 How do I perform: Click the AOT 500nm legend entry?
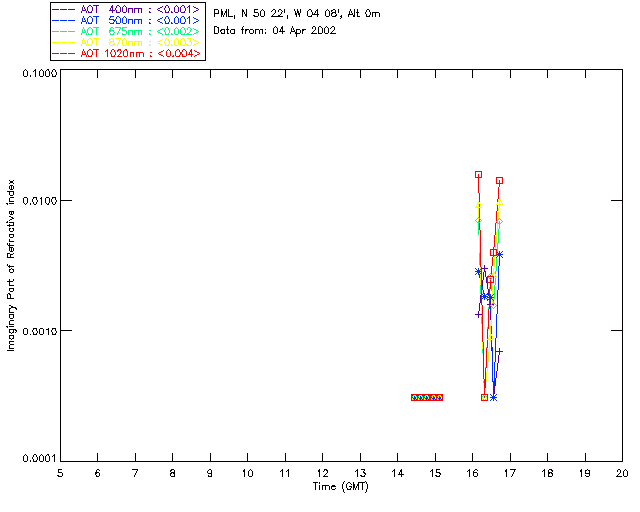(126, 20)
